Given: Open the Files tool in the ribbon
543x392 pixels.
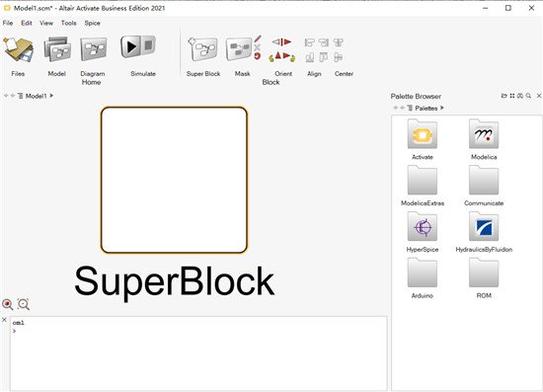Looking at the screenshot, I should pyautogui.click(x=19, y=50).
